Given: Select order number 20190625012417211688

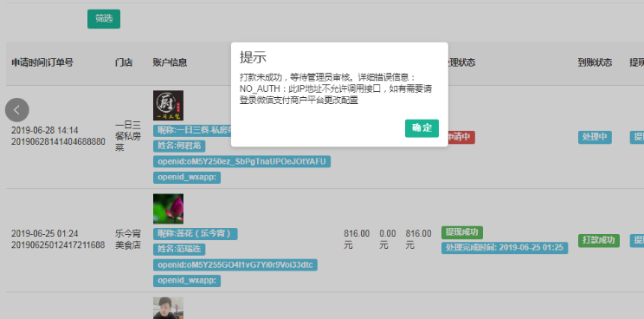Looking at the screenshot, I should [x=58, y=245].
